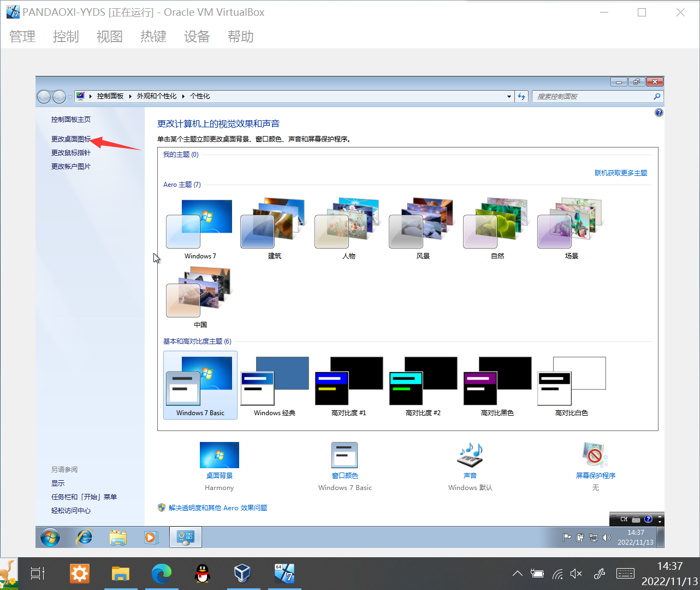Open 帮助 menu in VirtualBox
This screenshot has height=590, width=700.
pos(241,37)
